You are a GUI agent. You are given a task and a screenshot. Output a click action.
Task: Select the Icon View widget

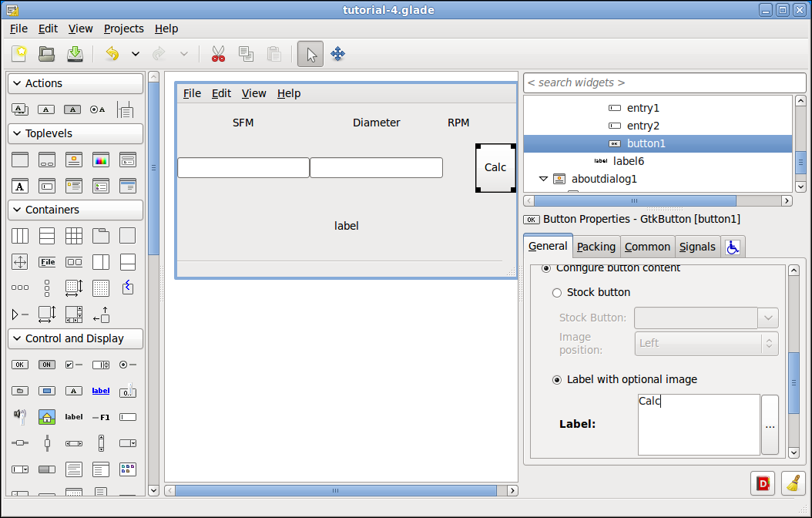click(128, 469)
